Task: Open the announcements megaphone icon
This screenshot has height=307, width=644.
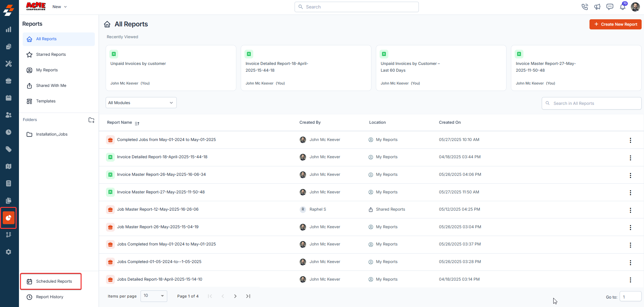Action: click(597, 7)
